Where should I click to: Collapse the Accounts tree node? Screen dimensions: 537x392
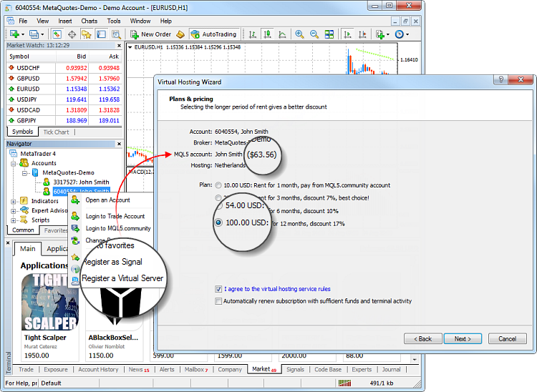pos(14,163)
